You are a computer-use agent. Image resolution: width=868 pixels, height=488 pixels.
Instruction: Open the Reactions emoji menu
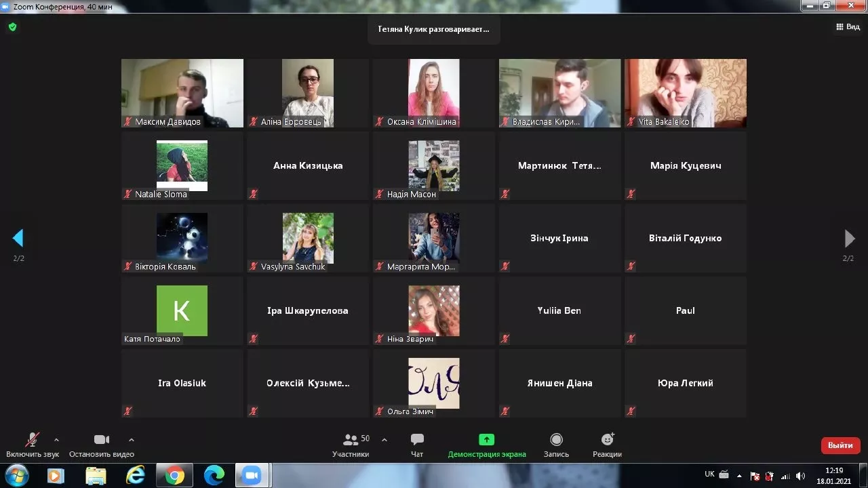[x=607, y=440]
